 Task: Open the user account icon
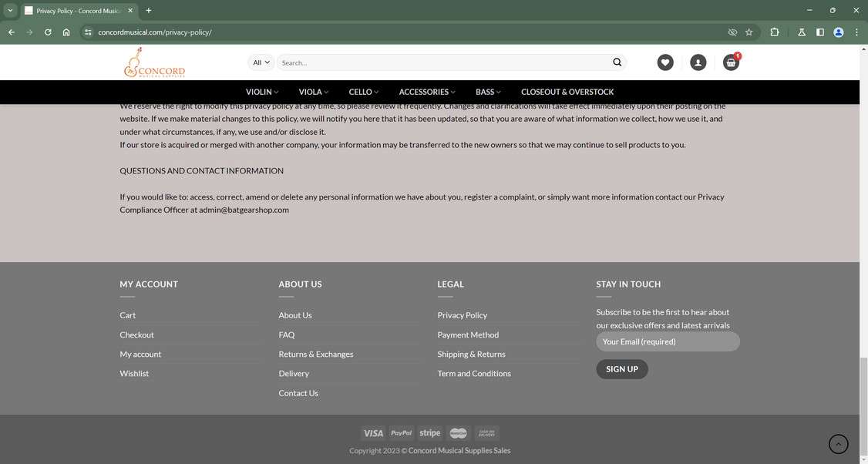698,62
